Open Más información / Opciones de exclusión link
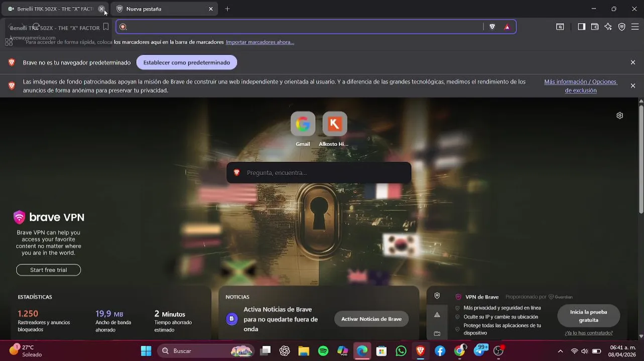 (x=581, y=86)
